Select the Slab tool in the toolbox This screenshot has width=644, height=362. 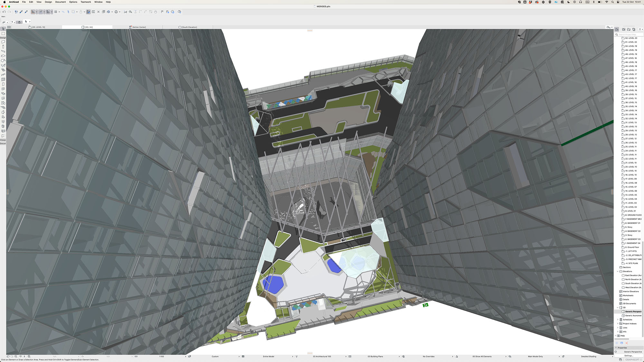click(3, 56)
